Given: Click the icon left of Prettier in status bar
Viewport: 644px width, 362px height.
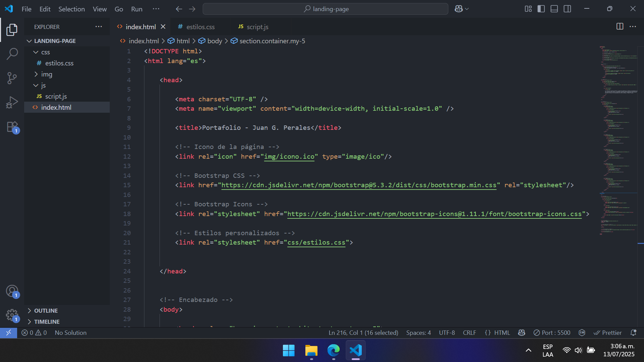Looking at the screenshot, I should [582, 333].
